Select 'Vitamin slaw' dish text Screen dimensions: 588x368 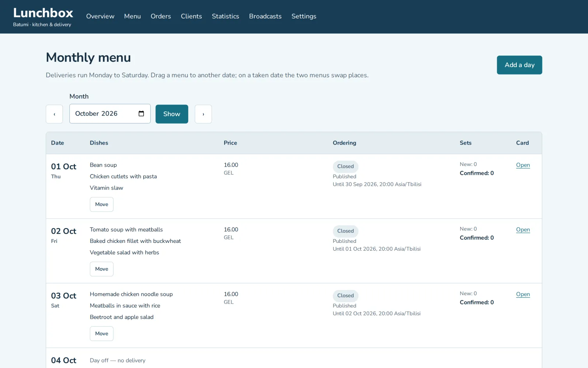(x=107, y=188)
